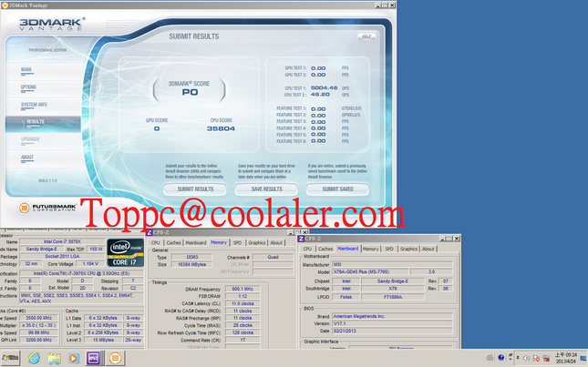Click the LPCIO F71889A field
The width and height of the screenshot is (588, 367).
pyautogui.click(x=393, y=297)
